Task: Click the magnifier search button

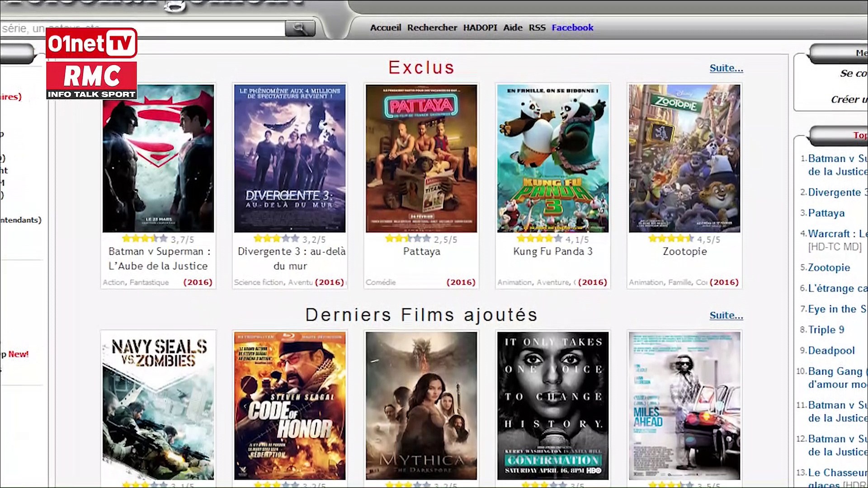Action: click(x=300, y=28)
